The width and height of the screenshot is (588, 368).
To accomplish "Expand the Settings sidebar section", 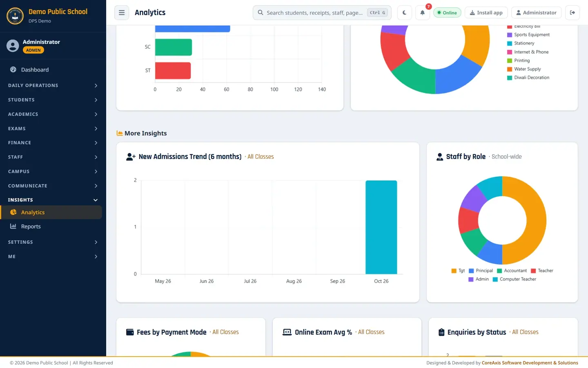I will pyautogui.click(x=53, y=242).
